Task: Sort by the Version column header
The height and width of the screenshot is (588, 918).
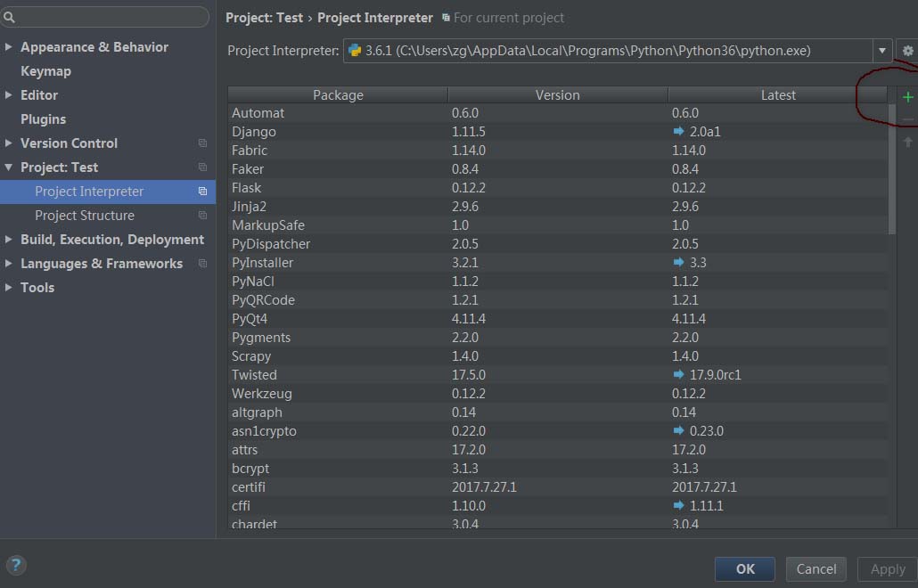Action: point(557,94)
